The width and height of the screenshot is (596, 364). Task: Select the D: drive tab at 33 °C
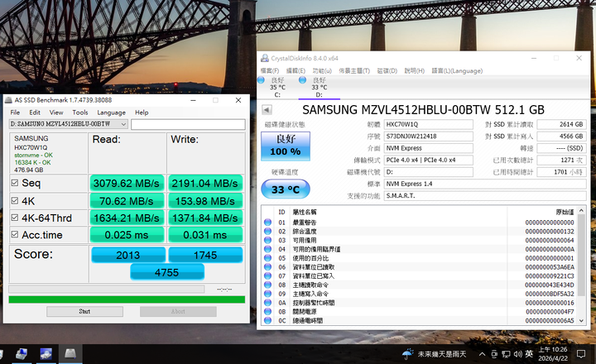[319, 87]
